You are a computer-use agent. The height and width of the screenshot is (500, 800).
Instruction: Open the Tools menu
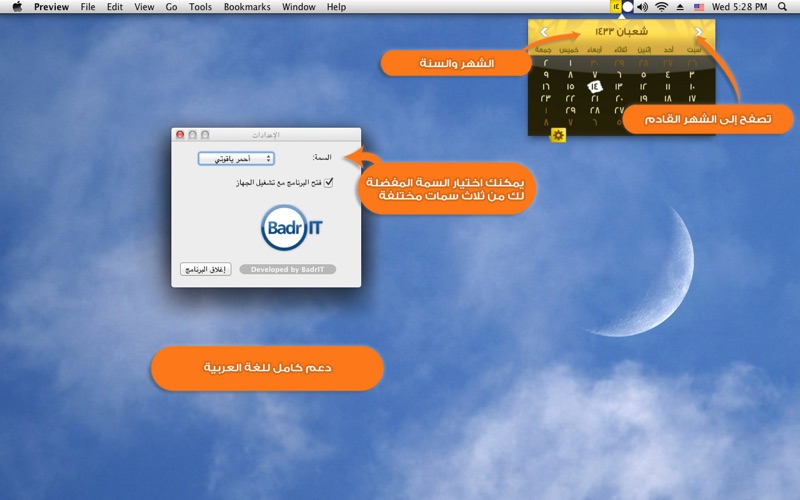pos(200,7)
